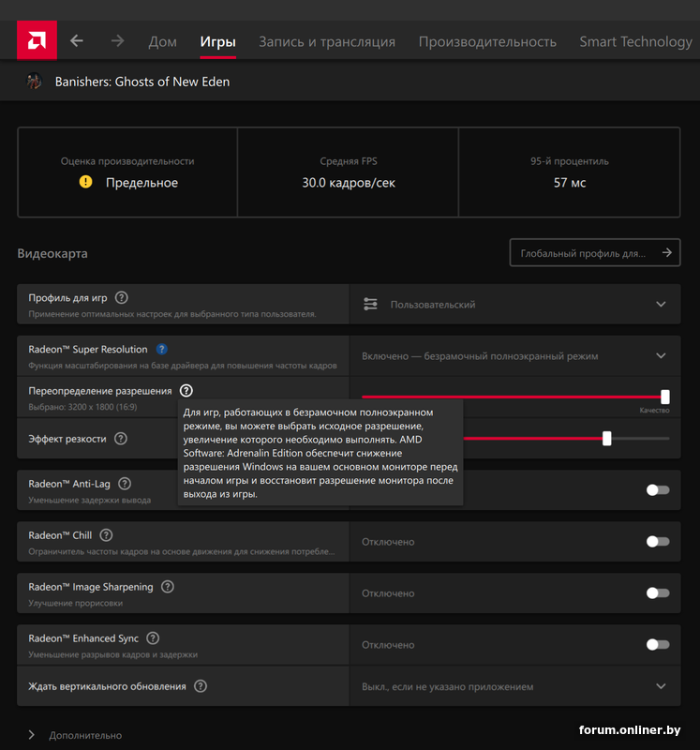Click help icon for Эффект резкости
The width and height of the screenshot is (700, 750).
point(121,439)
